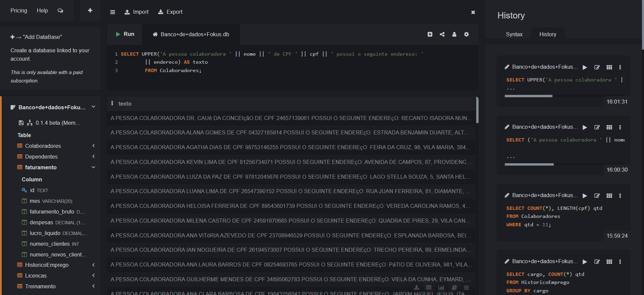This screenshot has width=644, height=295.
Task: Expand the Licencas table chevron
Action: pos(94,276)
